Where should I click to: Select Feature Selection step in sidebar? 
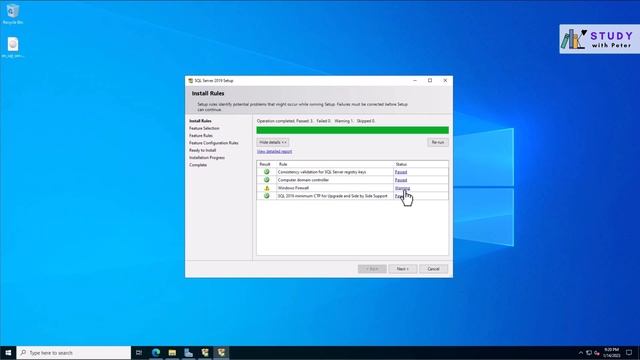tap(204, 128)
